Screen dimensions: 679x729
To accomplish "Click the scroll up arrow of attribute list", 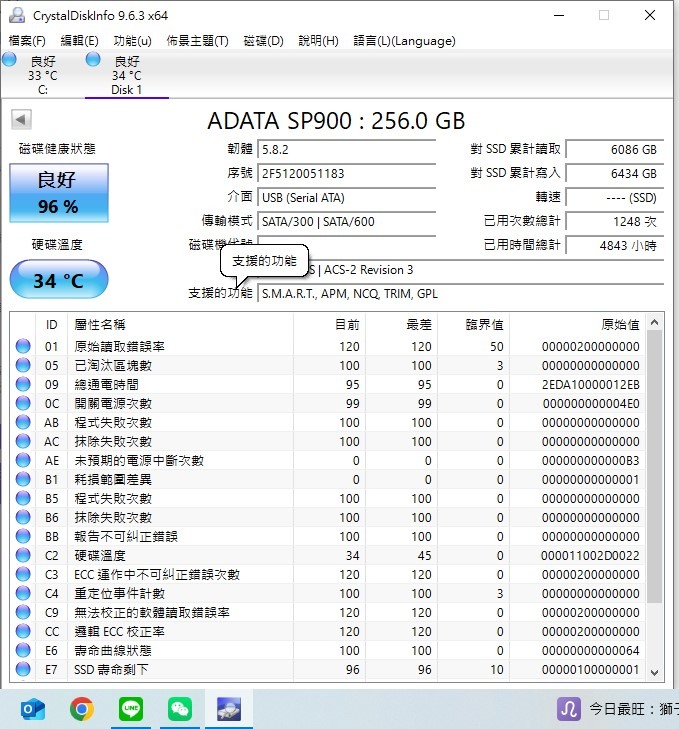I will point(655,322).
